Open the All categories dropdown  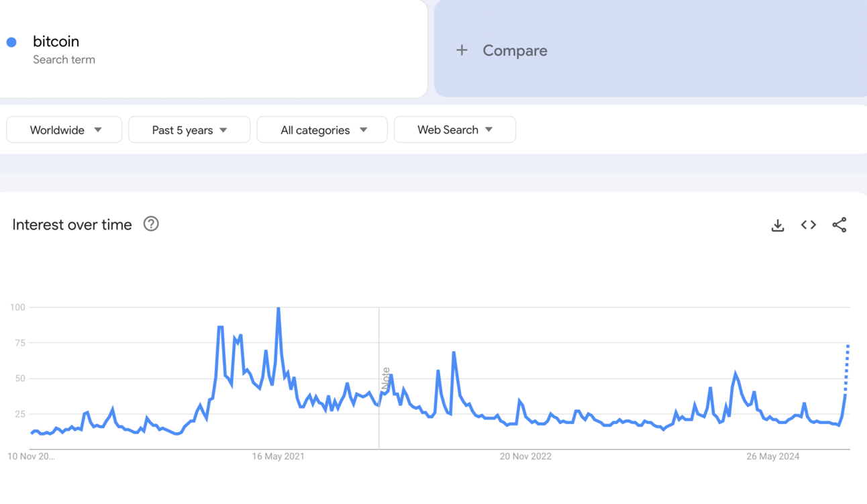(x=322, y=130)
